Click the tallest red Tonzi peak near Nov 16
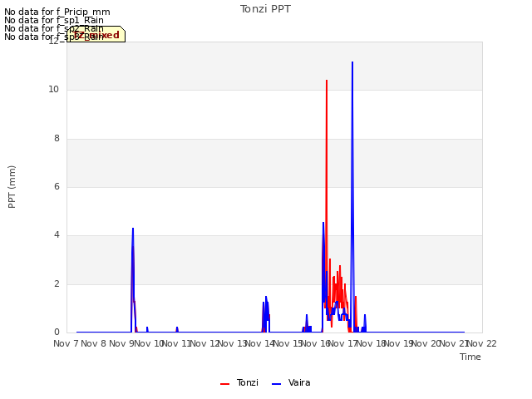Image resolution: width=532 pixels, height=399 pixels. (x=327, y=81)
